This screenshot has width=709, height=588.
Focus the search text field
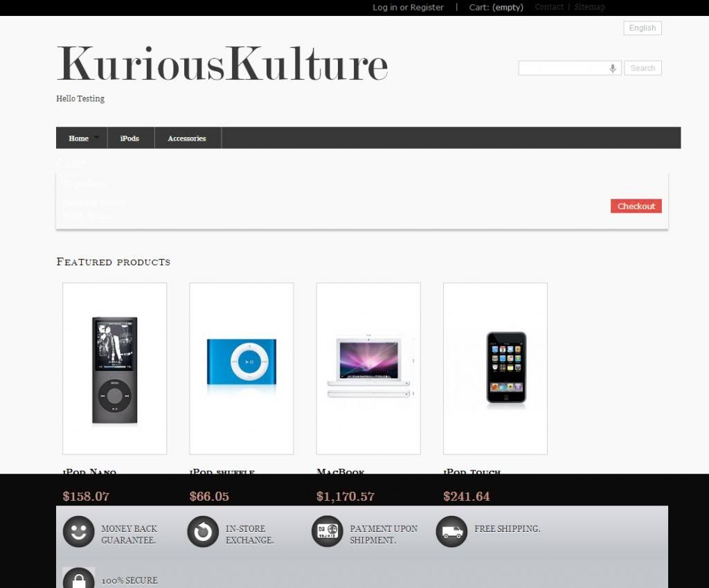click(562, 68)
